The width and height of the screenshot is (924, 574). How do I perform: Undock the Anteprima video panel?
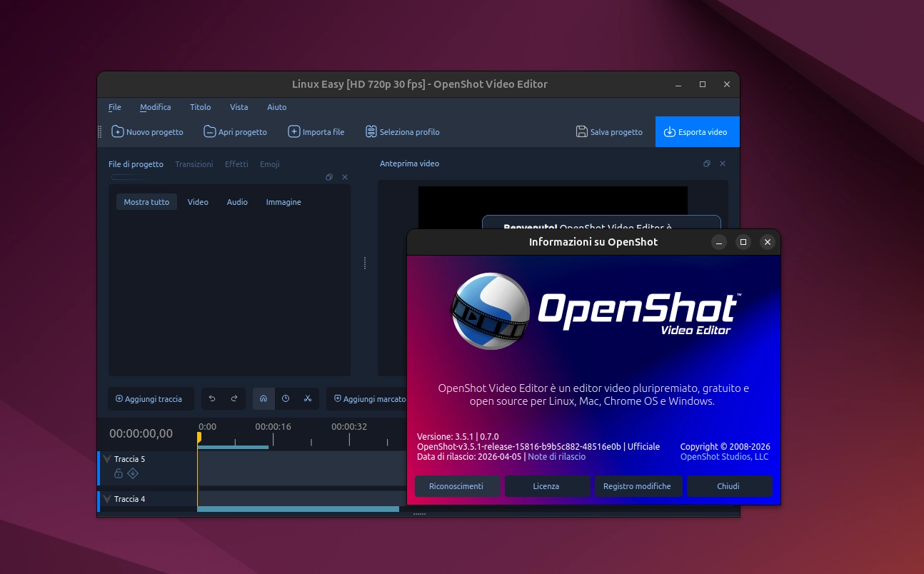(706, 163)
